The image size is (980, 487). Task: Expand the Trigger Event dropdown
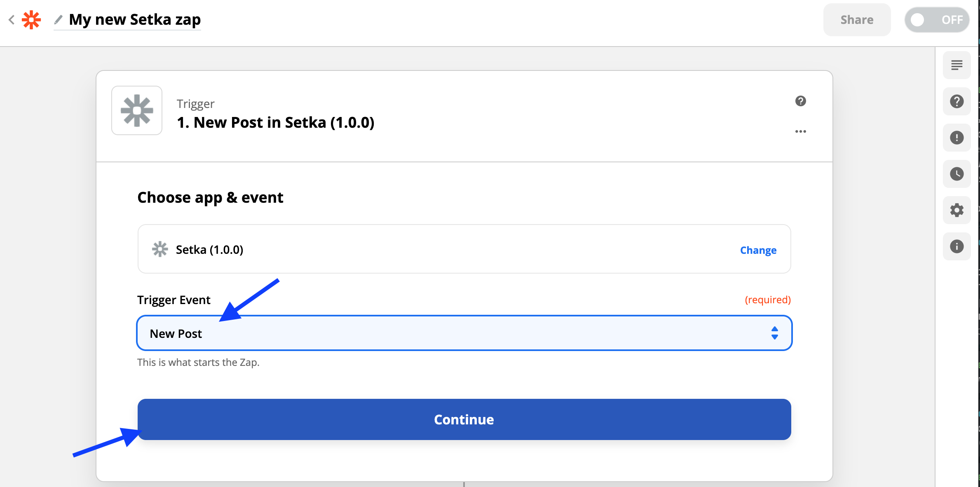(464, 333)
